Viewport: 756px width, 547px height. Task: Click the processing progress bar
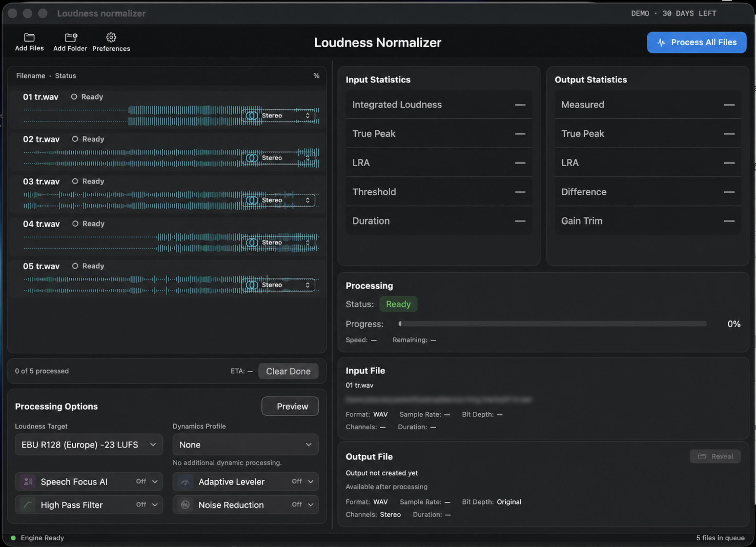(x=552, y=324)
